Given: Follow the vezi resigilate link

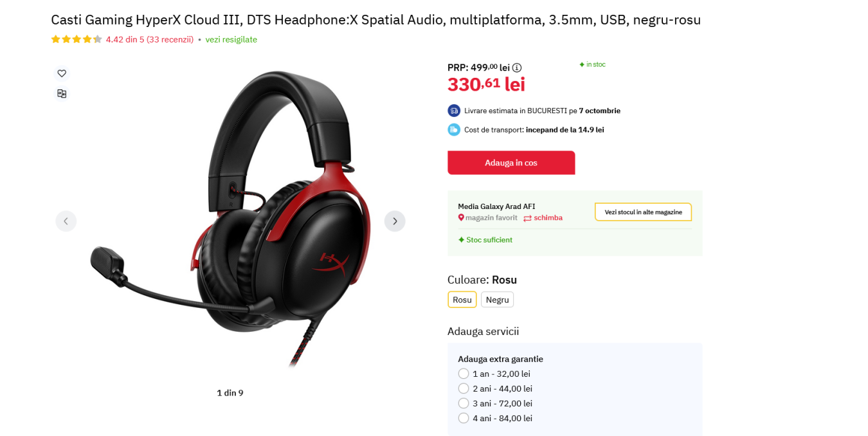Looking at the screenshot, I should pyautogui.click(x=231, y=39).
